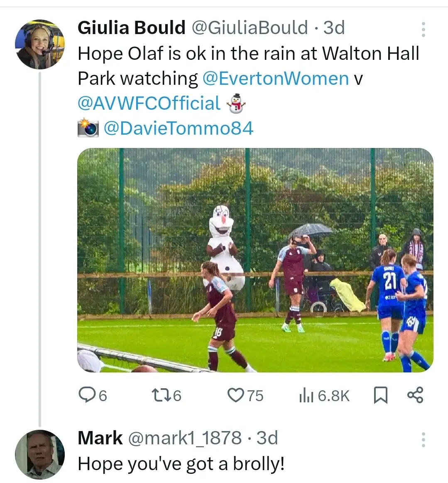
Task: Click the @GiuliaBould handle
Action: (249, 28)
